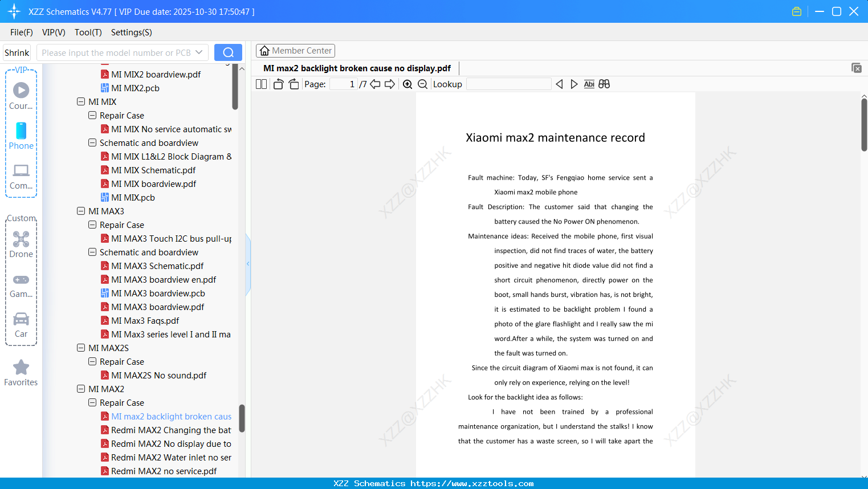Collapse the MI MAX3 tree node
The height and width of the screenshot is (489, 868).
tap(81, 211)
